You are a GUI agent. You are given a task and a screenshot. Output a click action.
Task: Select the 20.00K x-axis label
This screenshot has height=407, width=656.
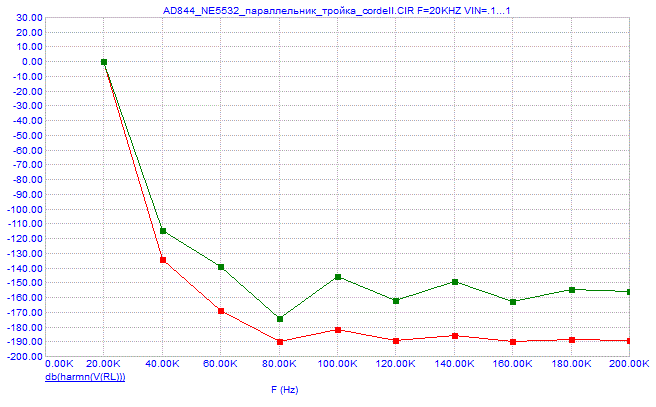(x=104, y=364)
